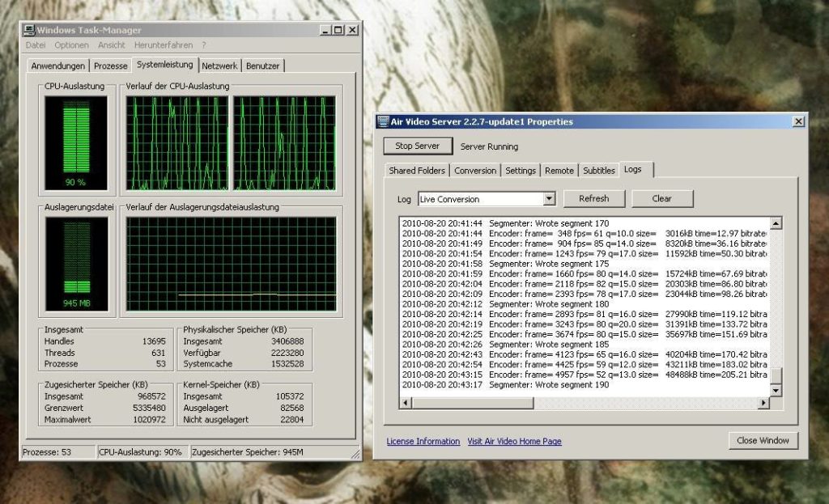The height and width of the screenshot is (504, 829).
Task: Click the Refresh log button
Action: [x=593, y=199]
